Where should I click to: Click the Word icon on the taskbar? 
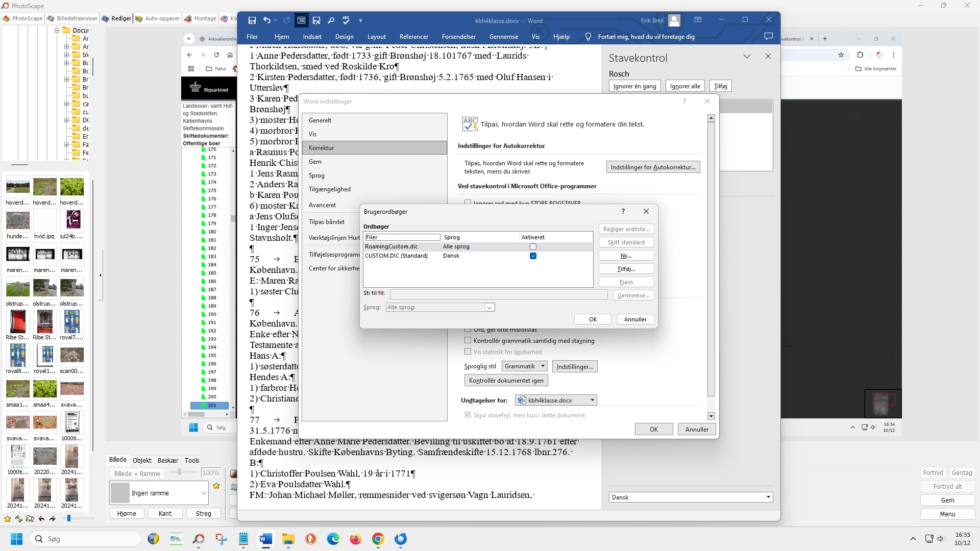(x=265, y=539)
